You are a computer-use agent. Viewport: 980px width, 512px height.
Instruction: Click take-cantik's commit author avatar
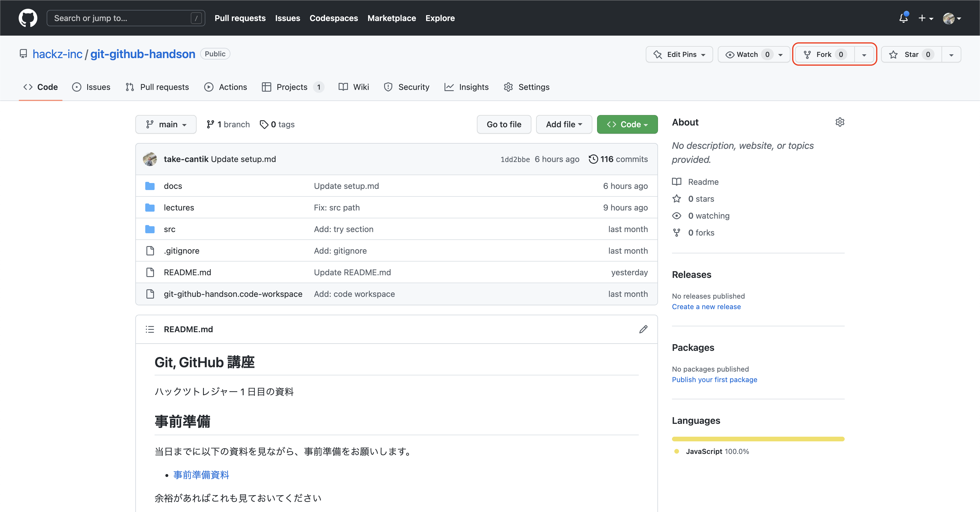point(150,159)
